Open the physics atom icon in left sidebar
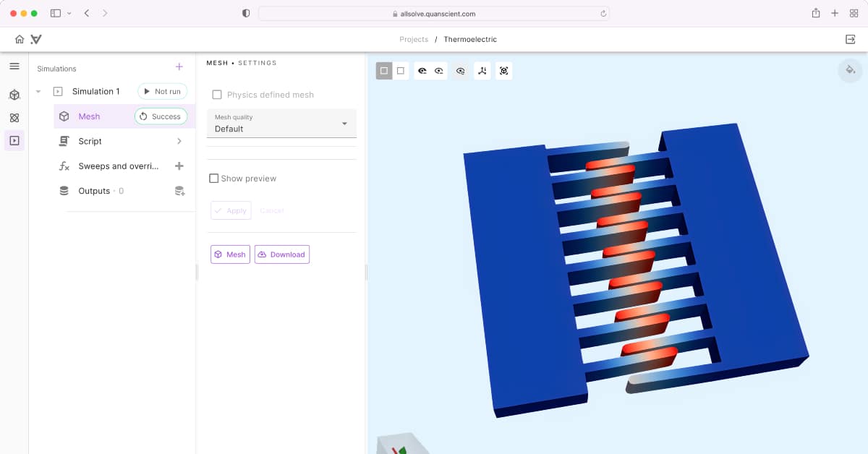Screen dimensions: 868x454 pyautogui.click(x=14, y=118)
